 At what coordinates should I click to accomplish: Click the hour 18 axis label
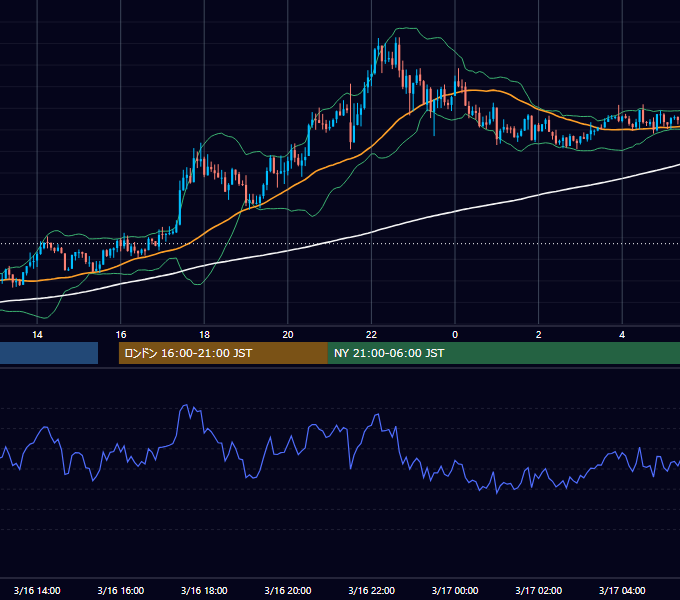tap(204, 335)
